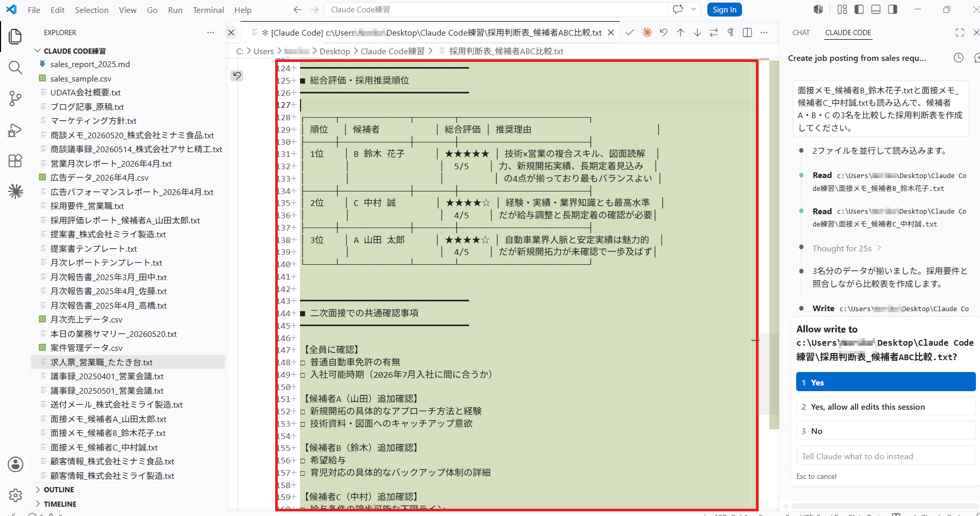This screenshot has width=980, height=516.
Task: Toggle the bottom panel visibility
Action: 876,9
